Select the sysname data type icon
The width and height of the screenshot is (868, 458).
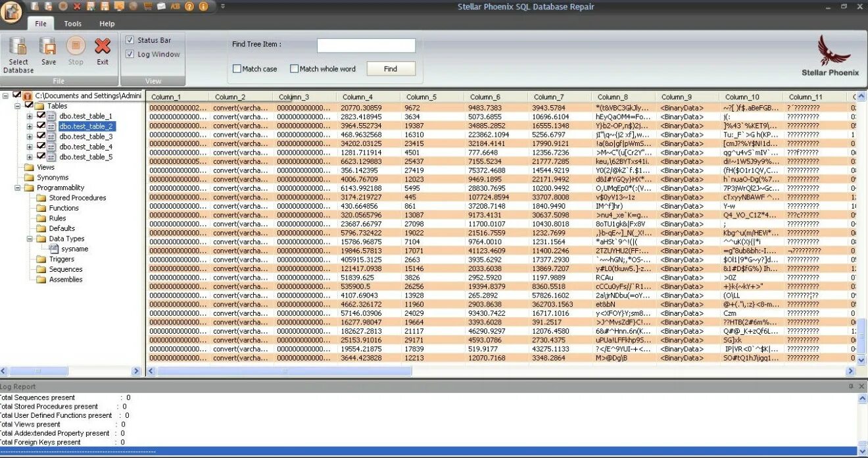pos(53,249)
